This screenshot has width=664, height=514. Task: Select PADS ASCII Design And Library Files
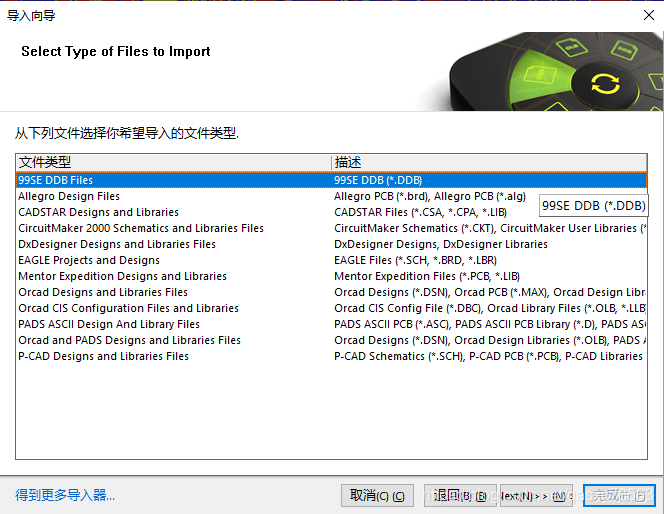109,324
